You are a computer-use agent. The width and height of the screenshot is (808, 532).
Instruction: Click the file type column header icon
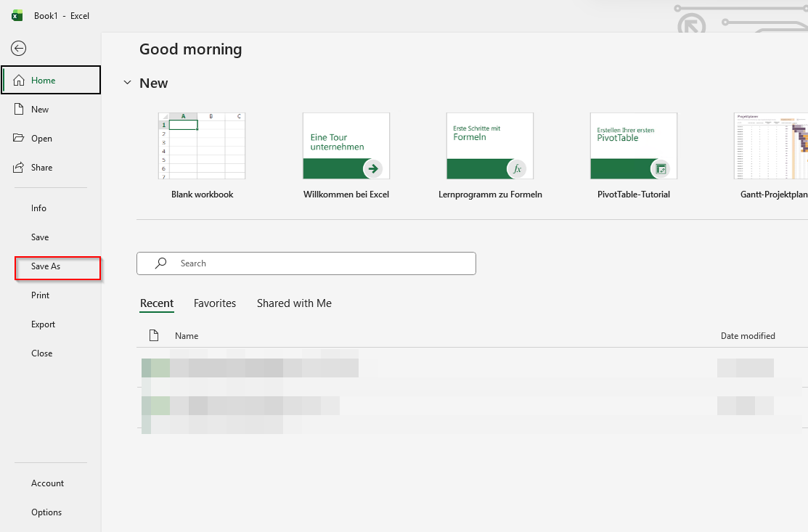point(153,335)
